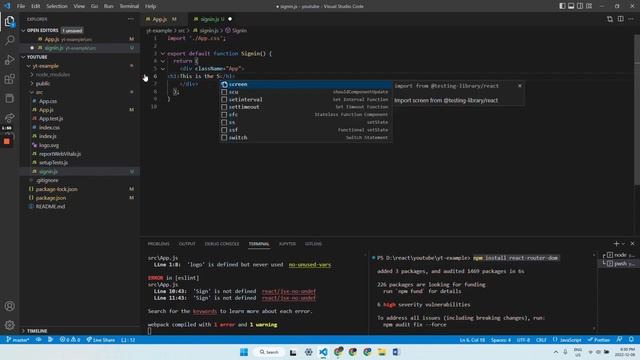
Task: Open Explorer views and more actions menu
Action: tap(131, 19)
